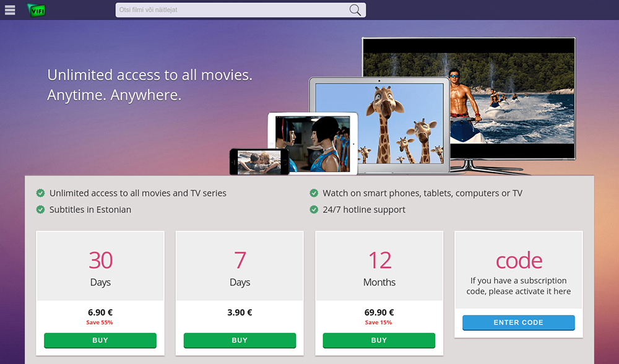Click the green checkmark beside Unlimited access
This screenshot has width=619, height=364.
pyautogui.click(x=40, y=193)
